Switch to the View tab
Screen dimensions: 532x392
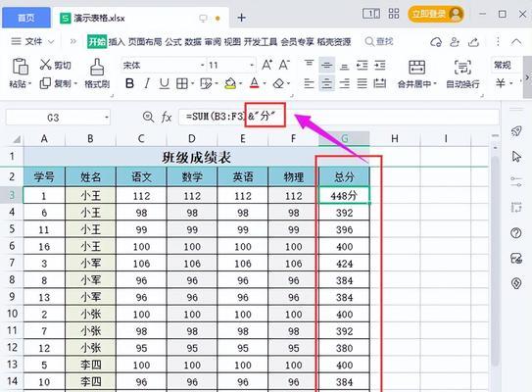(232, 42)
